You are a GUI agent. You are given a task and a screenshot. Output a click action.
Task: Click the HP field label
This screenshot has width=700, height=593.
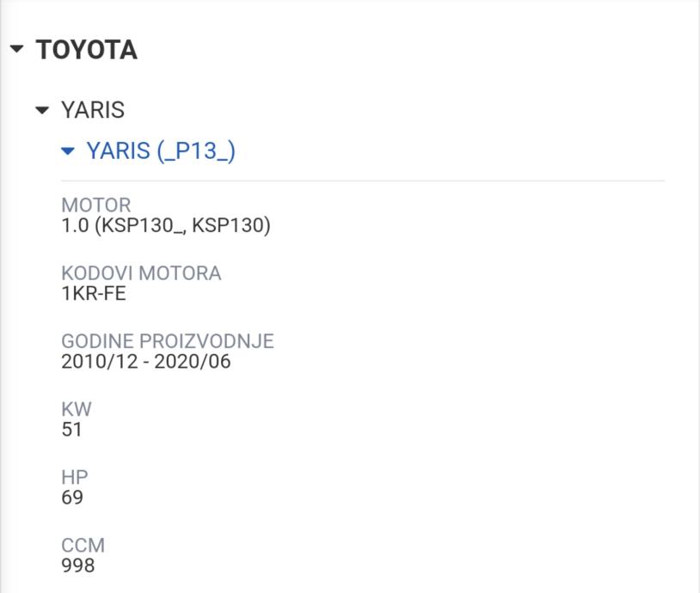coord(75,478)
